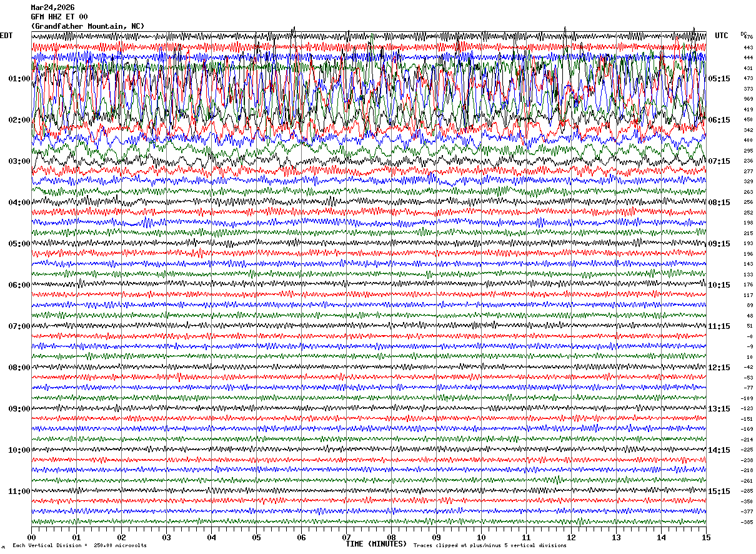This screenshot has height=554, width=756.
Task: Click the DC offset value '-385'
Action: coord(747,522)
